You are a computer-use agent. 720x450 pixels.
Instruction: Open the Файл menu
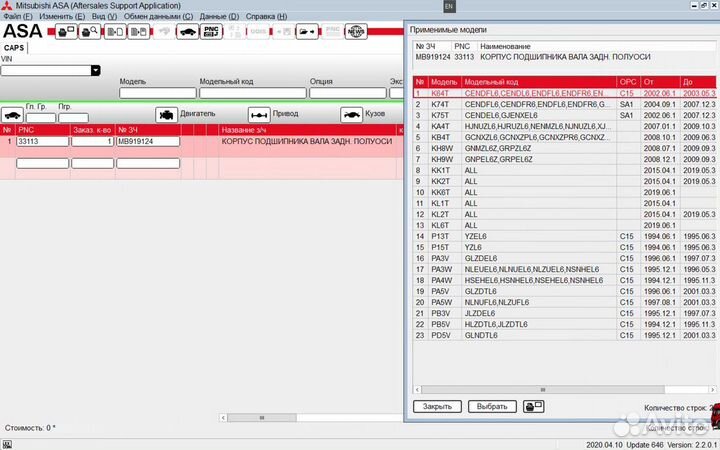pyautogui.click(x=18, y=16)
